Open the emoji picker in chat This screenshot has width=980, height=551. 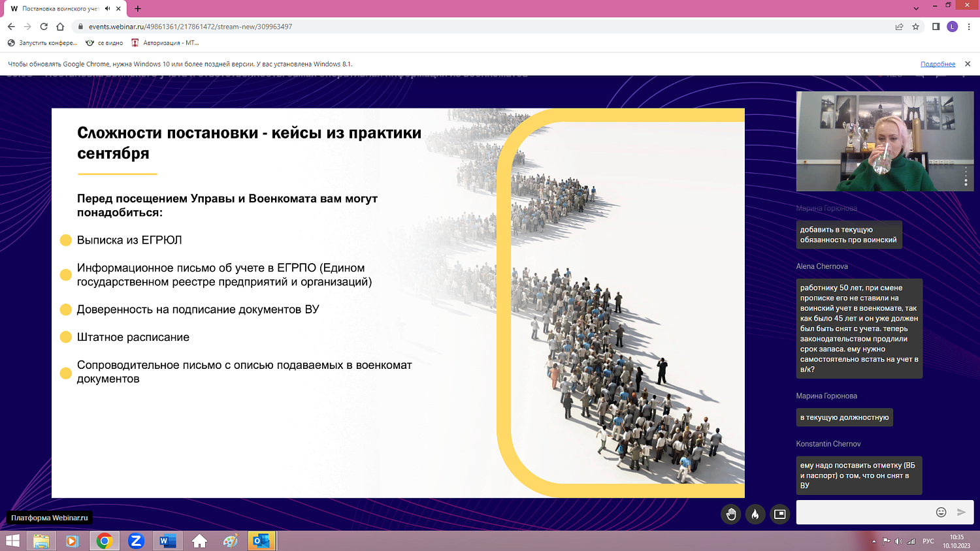click(x=941, y=512)
